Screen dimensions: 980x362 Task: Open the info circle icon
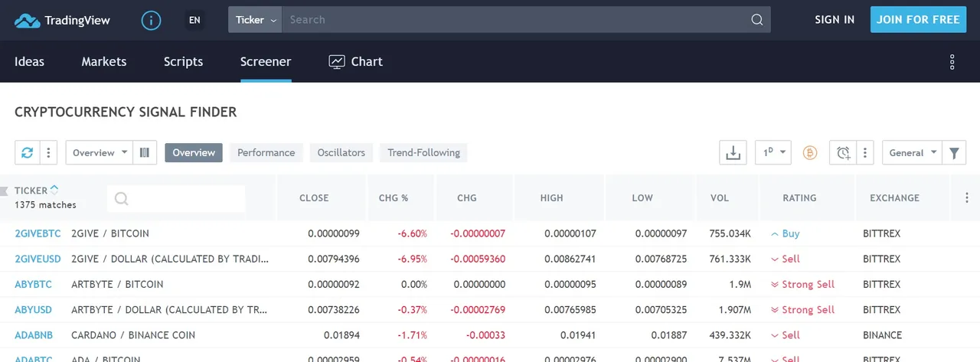pos(151,21)
